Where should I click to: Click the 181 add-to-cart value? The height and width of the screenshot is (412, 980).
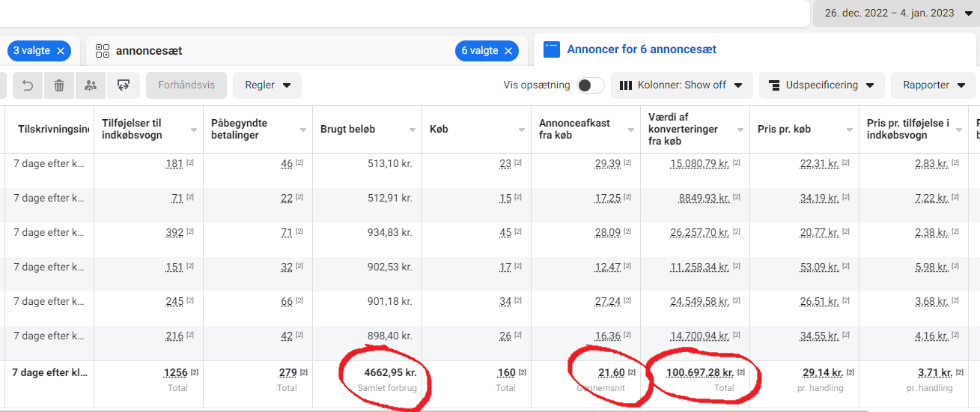pos(174,163)
